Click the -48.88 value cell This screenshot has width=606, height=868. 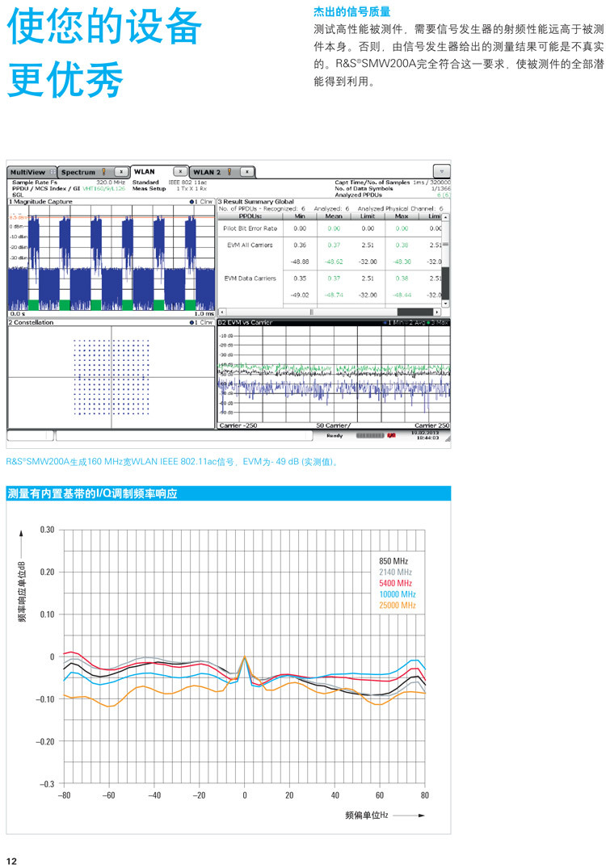(x=300, y=262)
